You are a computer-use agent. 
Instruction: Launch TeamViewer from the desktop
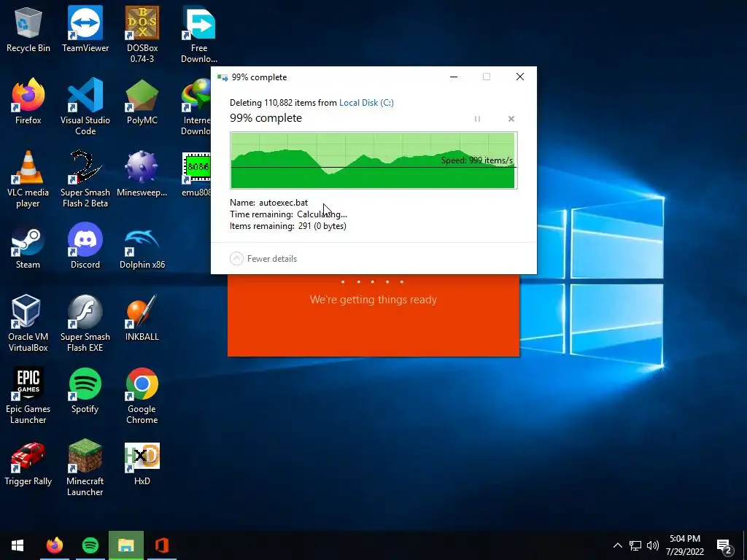coord(85,29)
